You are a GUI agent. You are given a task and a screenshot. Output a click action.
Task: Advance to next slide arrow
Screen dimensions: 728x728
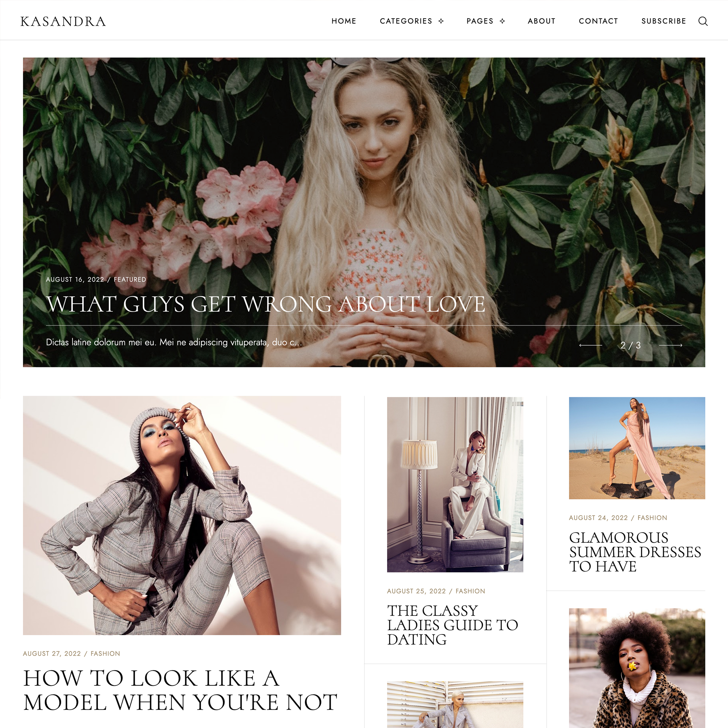coord(671,345)
